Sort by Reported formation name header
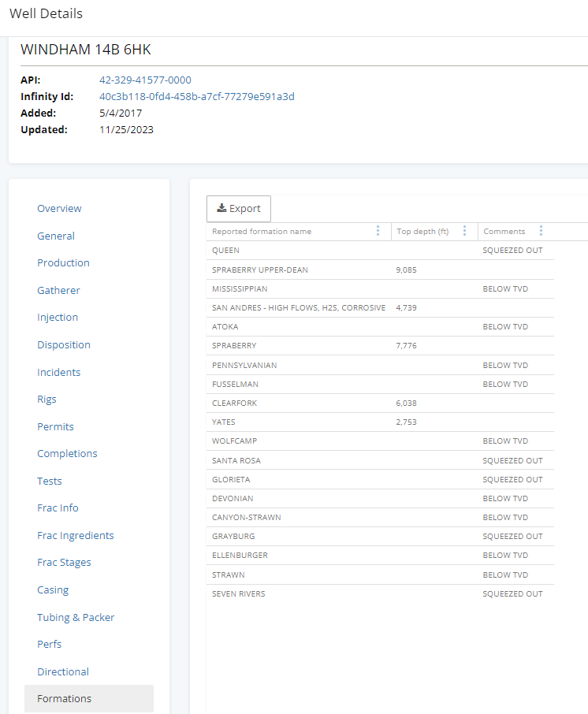This screenshot has height=714, width=588. click(262, 232)
